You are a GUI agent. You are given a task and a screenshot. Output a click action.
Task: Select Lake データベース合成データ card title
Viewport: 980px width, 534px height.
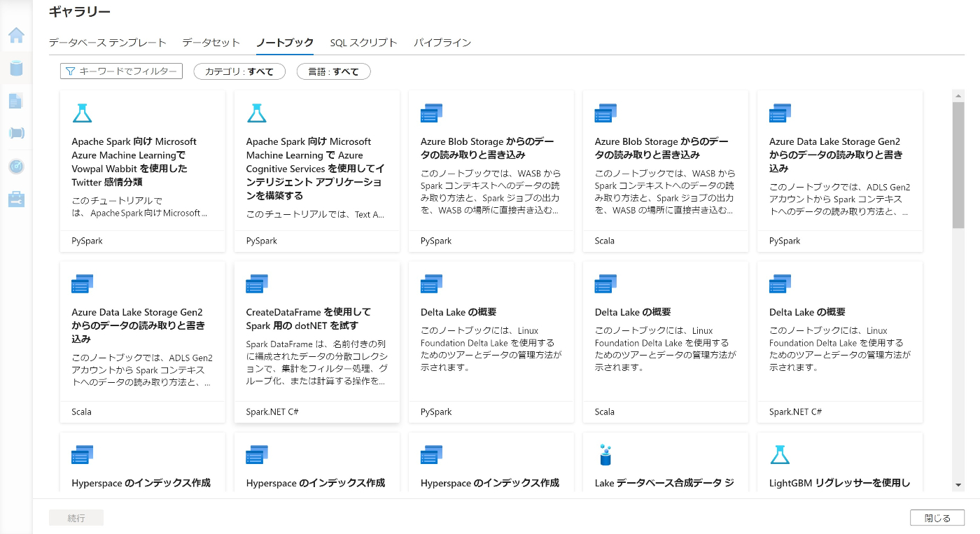pos(664,483)
